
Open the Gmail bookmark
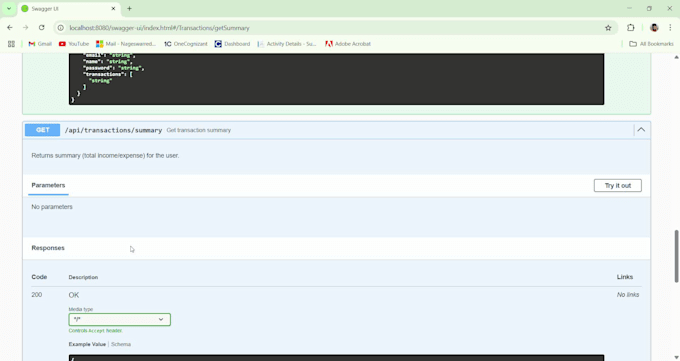40,44
